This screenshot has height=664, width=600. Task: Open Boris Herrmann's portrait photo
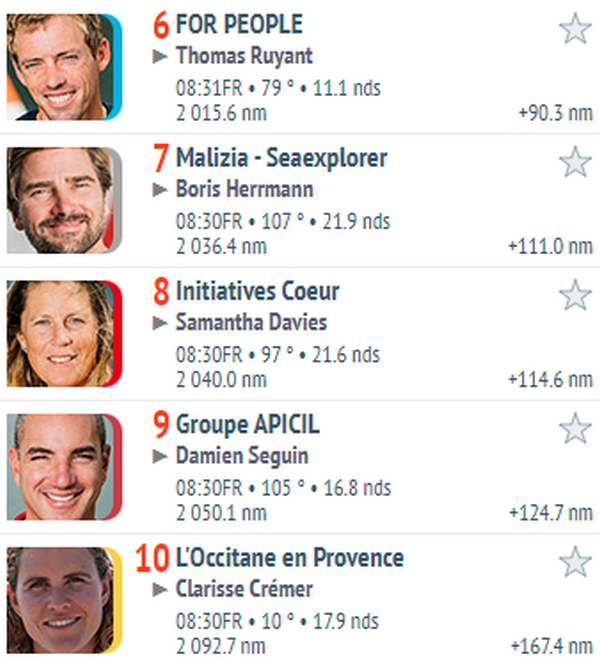(x=64, y=200)
